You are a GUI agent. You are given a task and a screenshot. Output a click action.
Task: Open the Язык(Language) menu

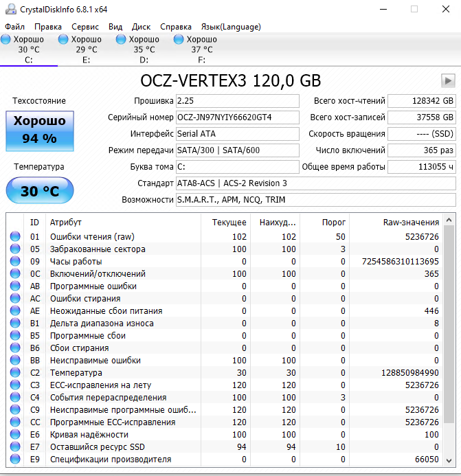231,27
